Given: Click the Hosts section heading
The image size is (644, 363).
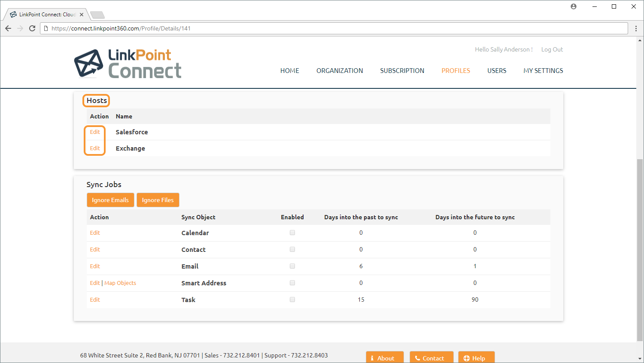Looking at the screenshot, I should [x=97, y=100].
